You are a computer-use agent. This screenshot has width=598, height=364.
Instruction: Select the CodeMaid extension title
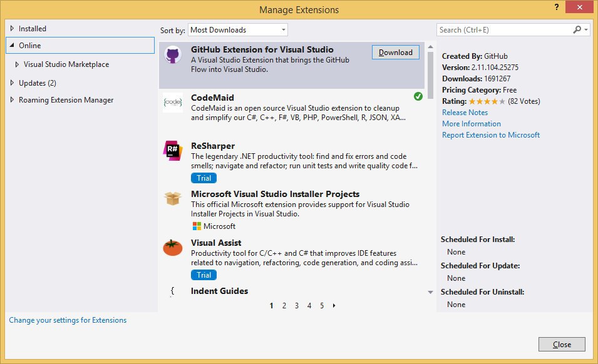coord(212,98)
